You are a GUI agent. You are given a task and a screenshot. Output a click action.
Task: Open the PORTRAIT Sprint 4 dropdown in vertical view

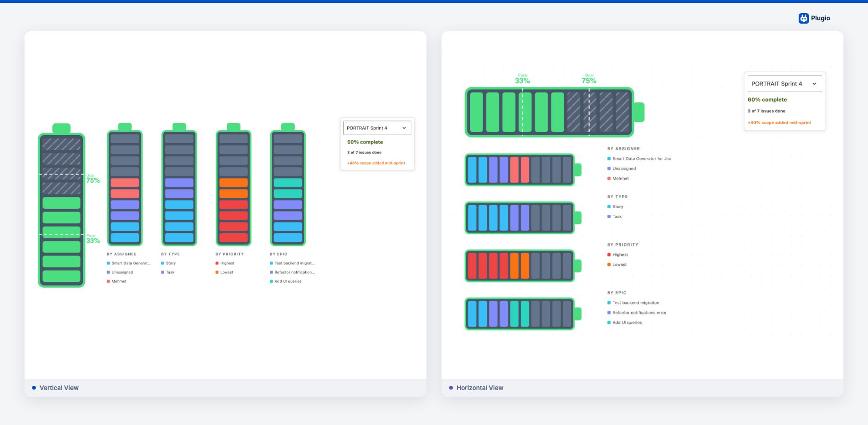point(377,128)
